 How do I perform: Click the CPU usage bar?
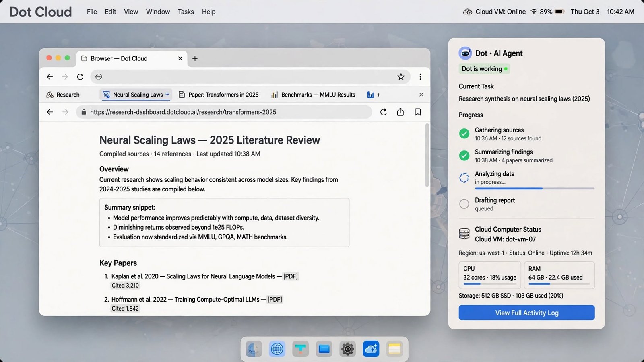[490, 284]
